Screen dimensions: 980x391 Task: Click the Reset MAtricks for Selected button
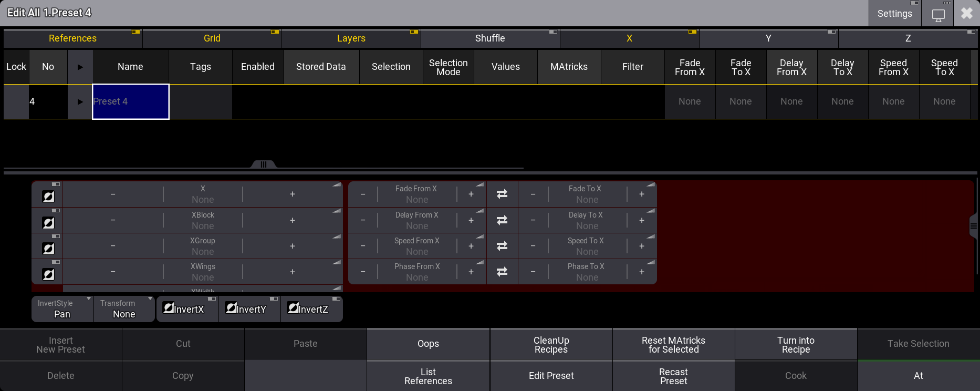pyautogui.click(x=673, y=345)
